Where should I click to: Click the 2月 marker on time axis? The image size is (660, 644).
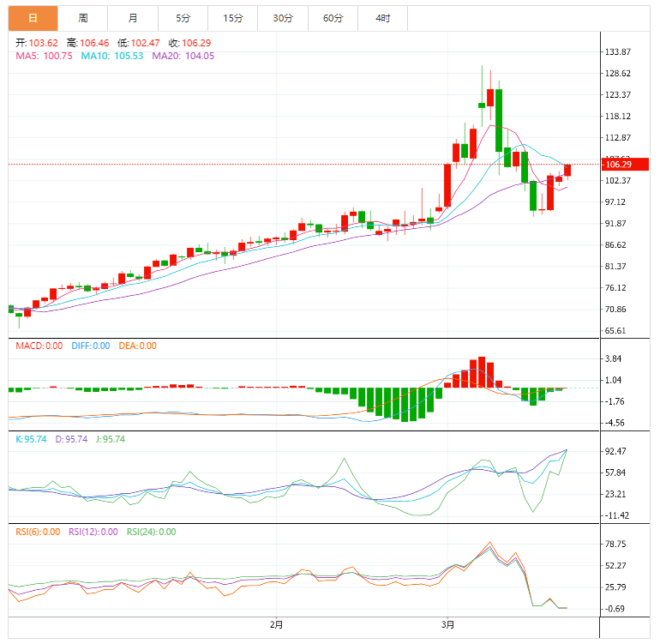pos(276,623)
